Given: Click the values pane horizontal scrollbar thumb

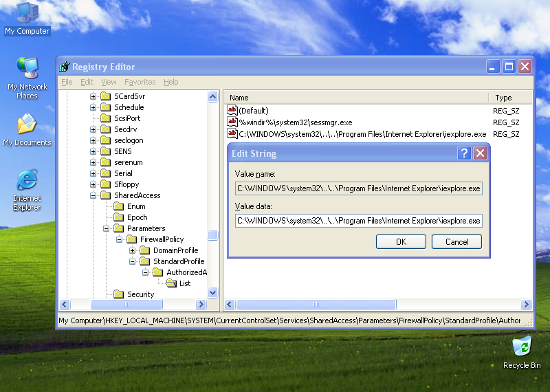Looking at the screenshot, I should pos(316,304).
